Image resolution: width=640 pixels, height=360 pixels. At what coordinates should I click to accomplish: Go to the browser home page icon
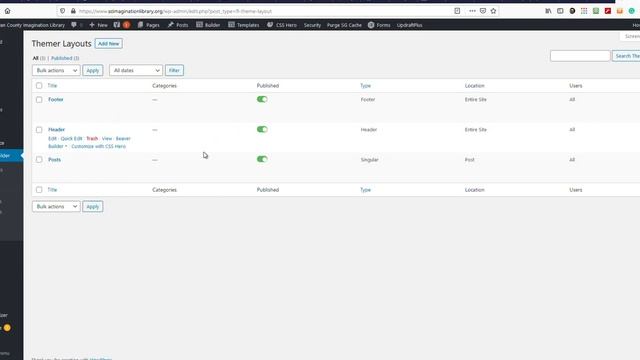click(x=7, y=11)
